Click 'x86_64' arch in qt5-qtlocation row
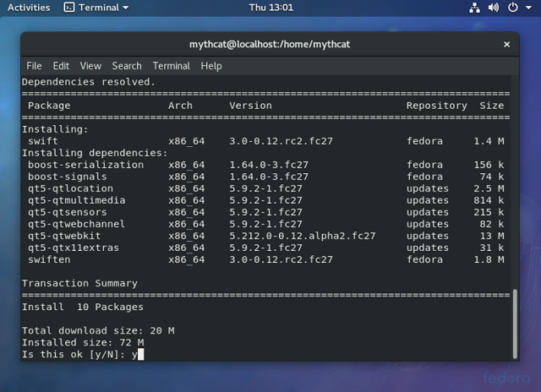Viewport: 541px width, 392px height. (x=186, y=188)
